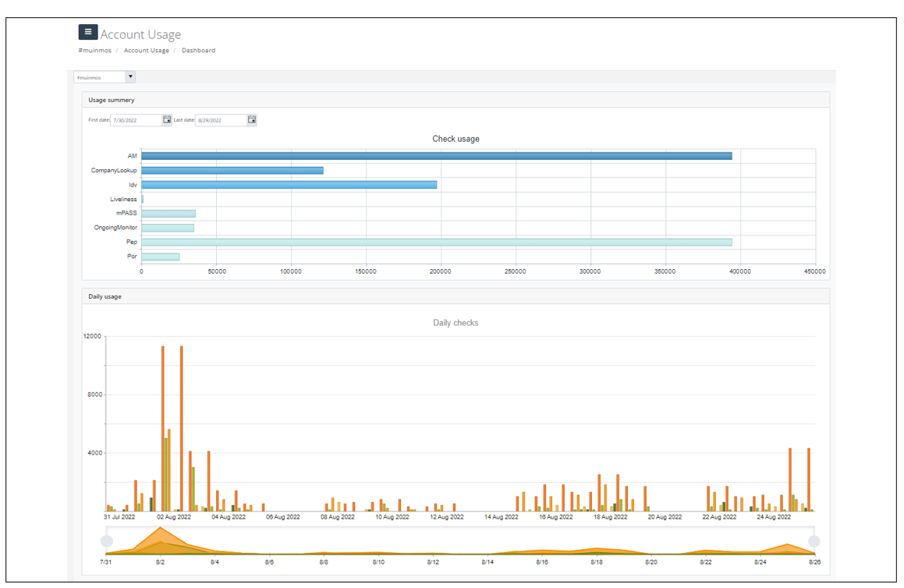904x588 pixels.
Task: Open the First date calendar picker
Action: tap(167, 120)
